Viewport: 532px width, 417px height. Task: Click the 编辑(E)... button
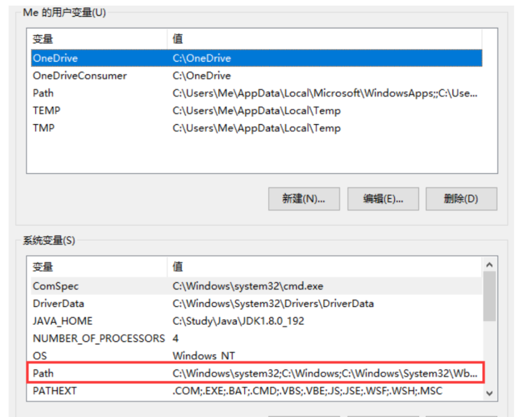(383, 199)
